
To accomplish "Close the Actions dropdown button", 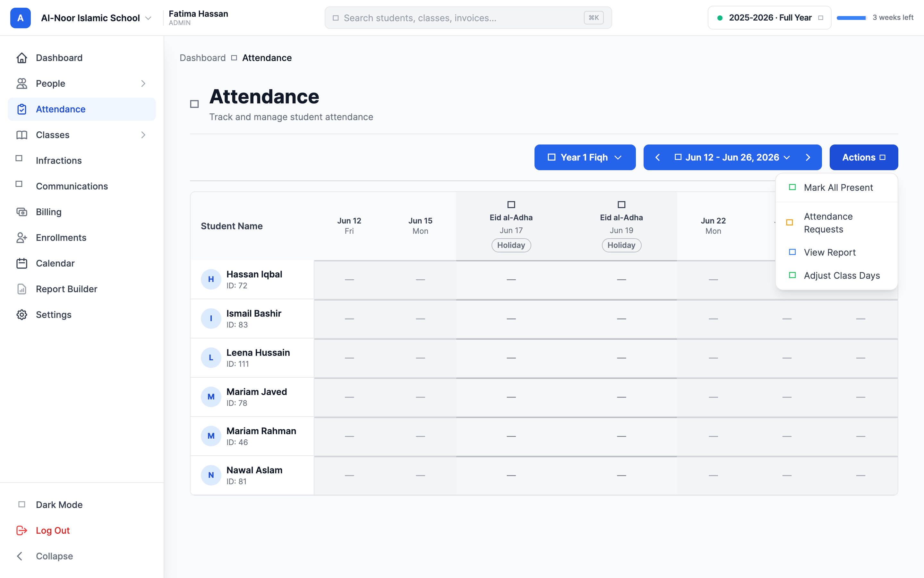I will coord(864,157).
